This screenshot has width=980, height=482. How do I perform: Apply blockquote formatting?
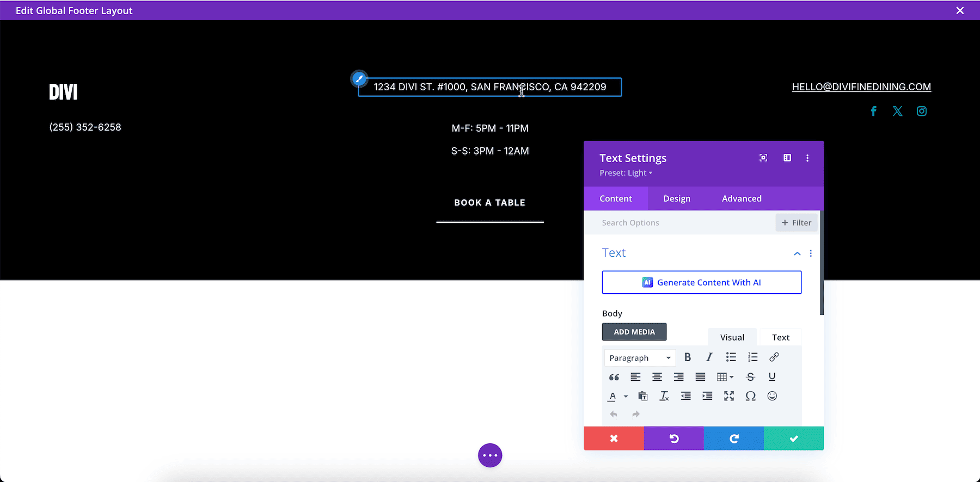pos(614,377)
